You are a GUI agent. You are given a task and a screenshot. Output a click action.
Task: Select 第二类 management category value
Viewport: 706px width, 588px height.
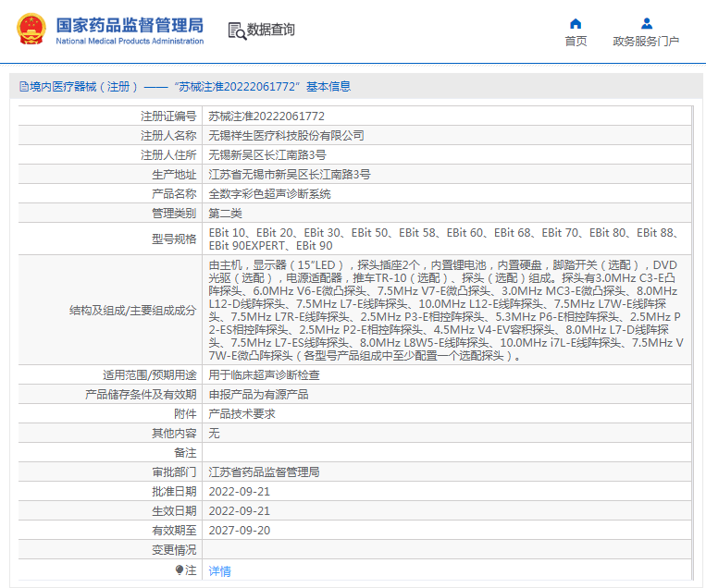(x=225, y=214)
